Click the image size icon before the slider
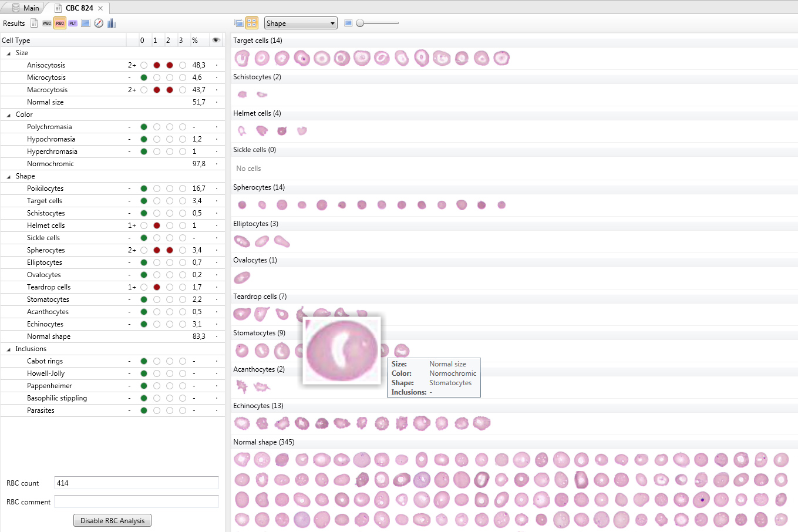 click(x=348, y=23)
